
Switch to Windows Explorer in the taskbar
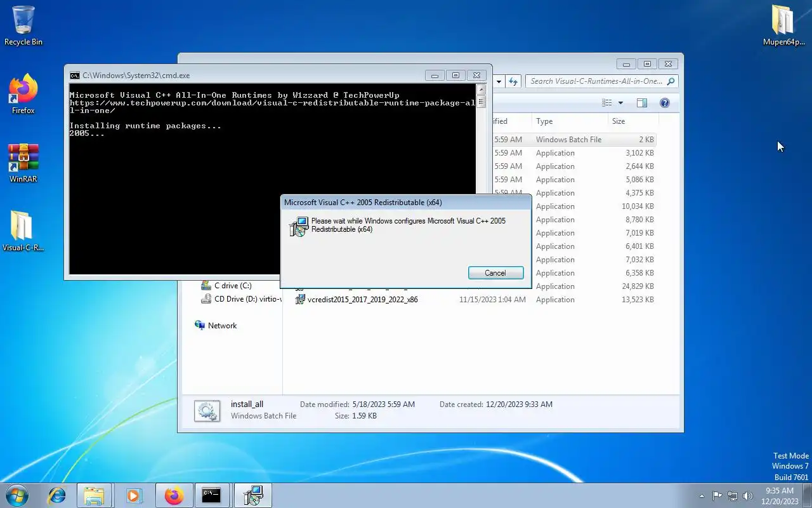coord(94,495)
